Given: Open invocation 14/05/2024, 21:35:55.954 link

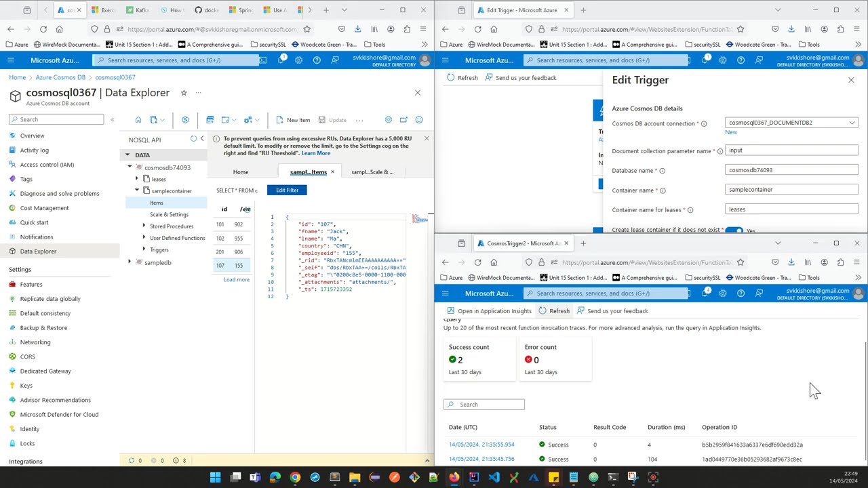Looking at the screenshot, I should [481, 445].
